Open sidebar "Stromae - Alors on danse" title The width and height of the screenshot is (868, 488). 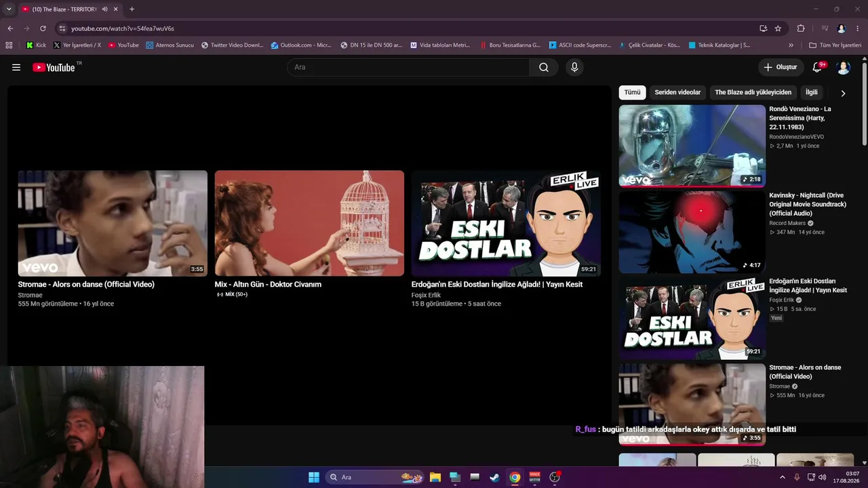click(x=805, y=371)
